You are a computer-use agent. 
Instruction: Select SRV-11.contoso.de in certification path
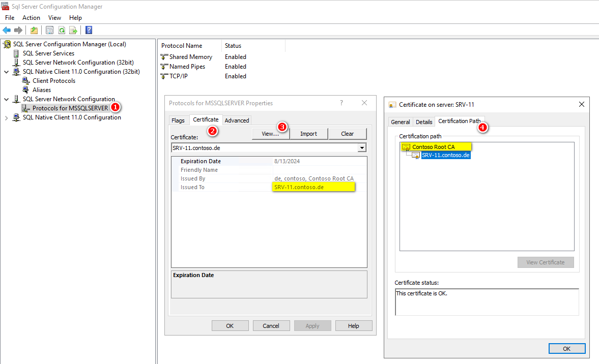click(446, 155)
